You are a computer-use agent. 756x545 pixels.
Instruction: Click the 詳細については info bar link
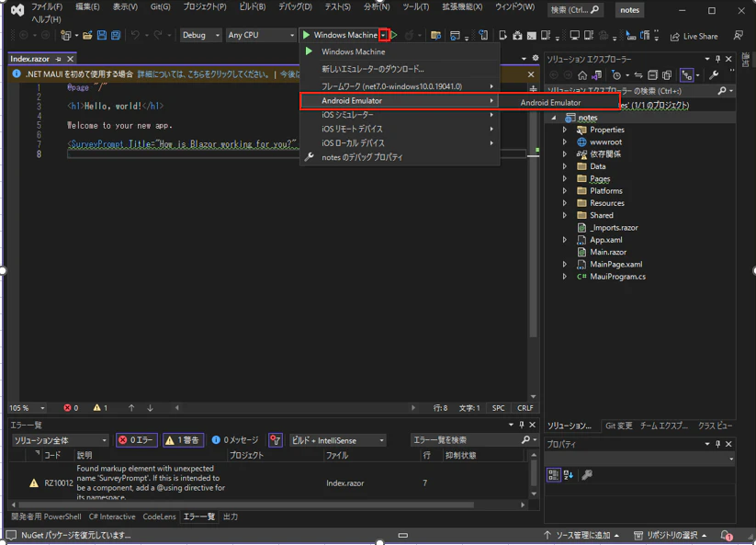coord(203,74)
